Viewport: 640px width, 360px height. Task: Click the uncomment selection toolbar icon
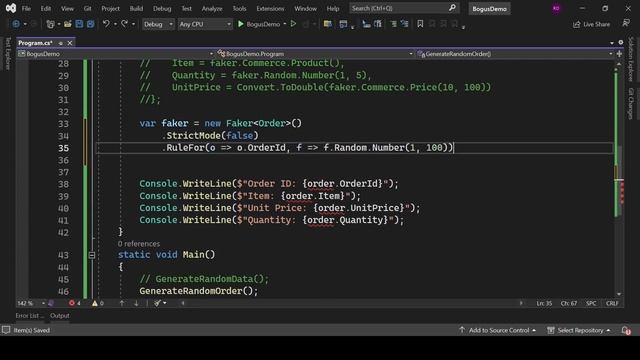coord(404,24)
